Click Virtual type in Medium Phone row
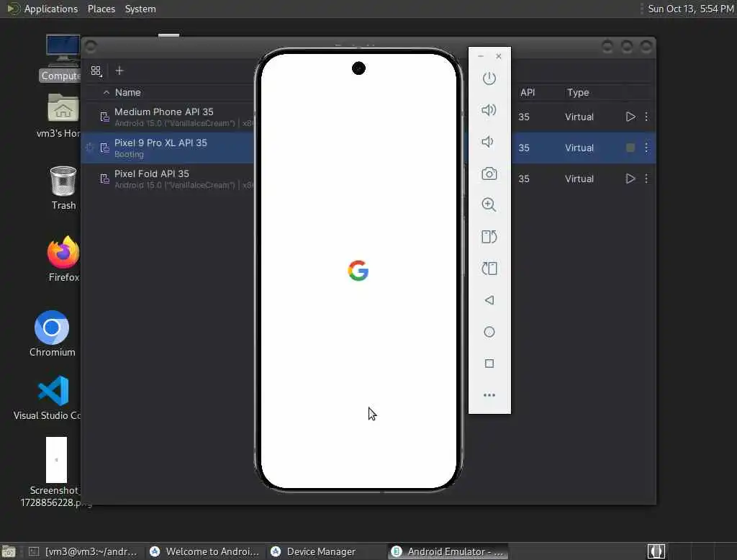The width and height of the screenshot is (737, 560). point(579,117)
